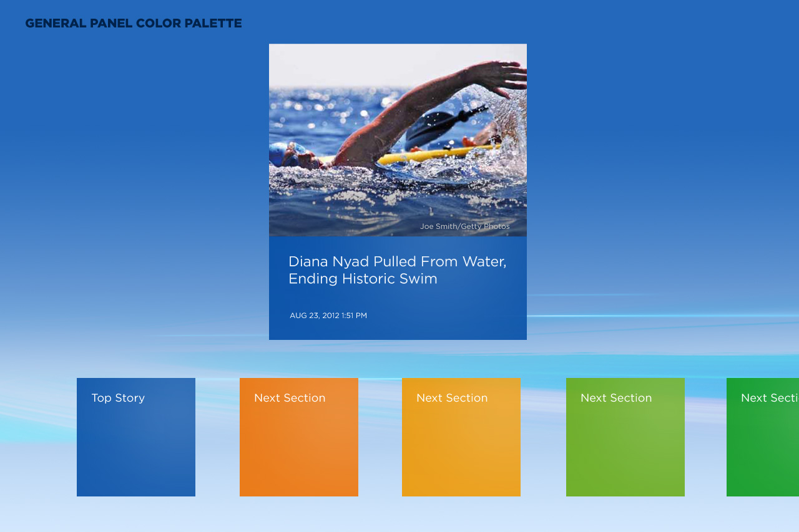Open the Diana Nyad headline link
The image size is (799, 532).
coord(397,270)
